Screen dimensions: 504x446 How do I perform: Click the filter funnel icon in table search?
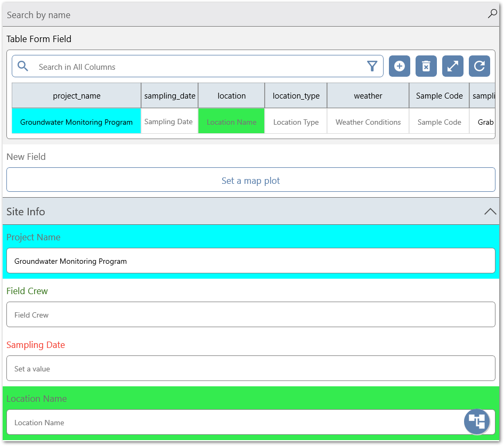point(372,66)
